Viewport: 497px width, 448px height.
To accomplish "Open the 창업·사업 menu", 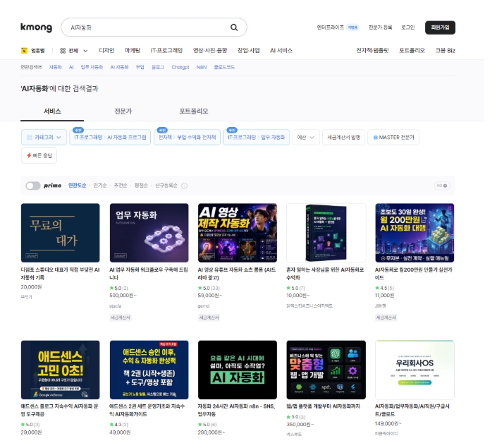I will click(x=248, y=51).
